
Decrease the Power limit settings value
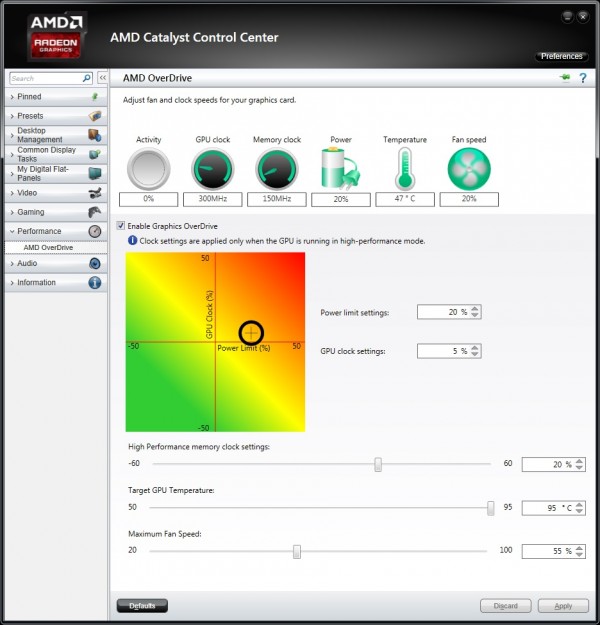[x=474, y=315]
